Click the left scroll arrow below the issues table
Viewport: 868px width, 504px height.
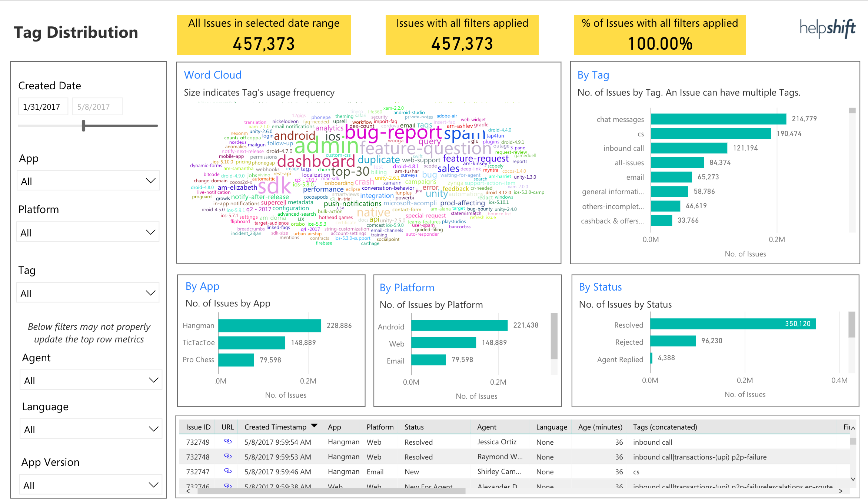pyautogui.click(x=188, y=491)
